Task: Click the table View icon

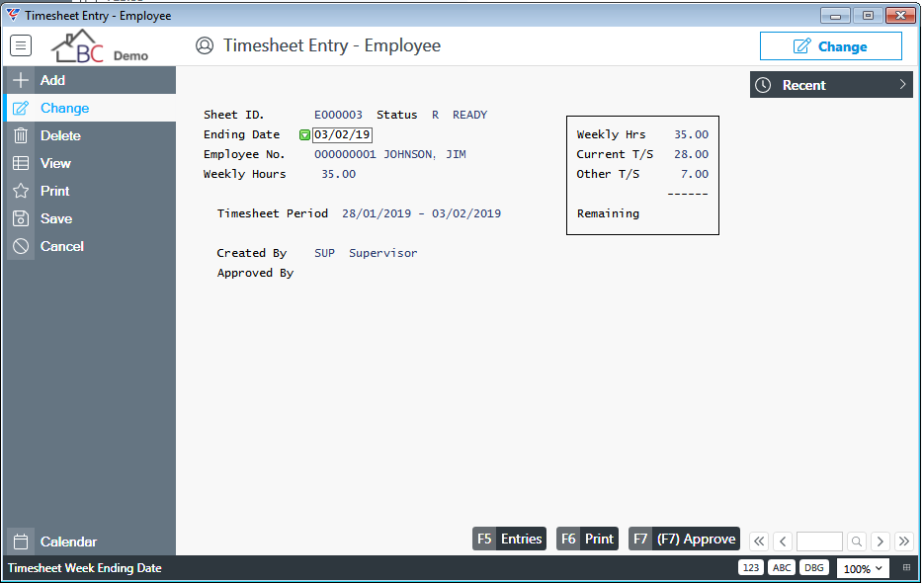Action: tap(21, 163)
